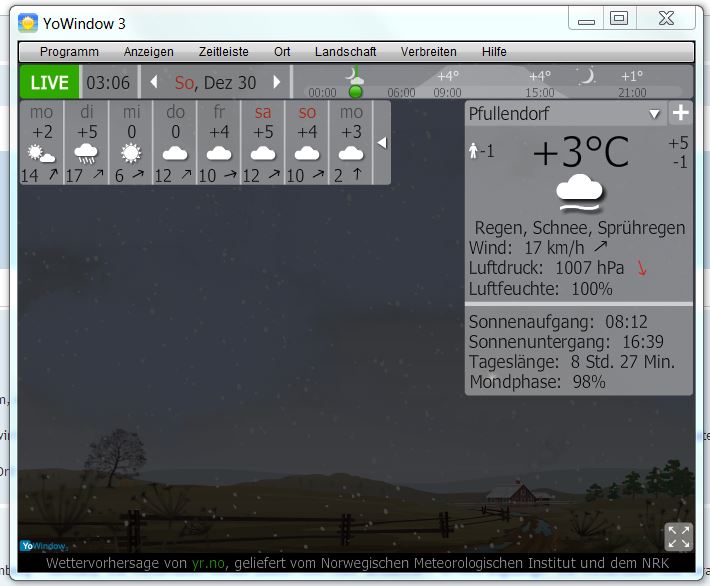Open the Zeitleiste menu
This screenshot has height=586, width=710.
tap(223, 52)
